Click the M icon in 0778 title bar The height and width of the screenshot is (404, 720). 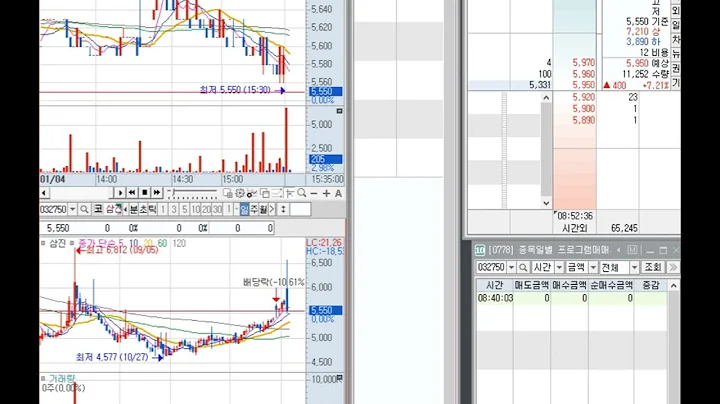tap(632, 250)
